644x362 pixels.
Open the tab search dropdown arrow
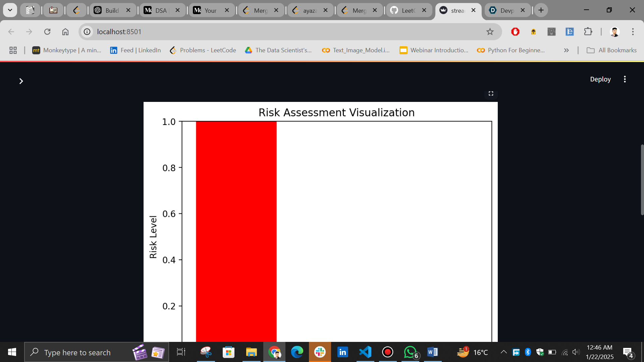pyautogui.click(x=10, y=10)
